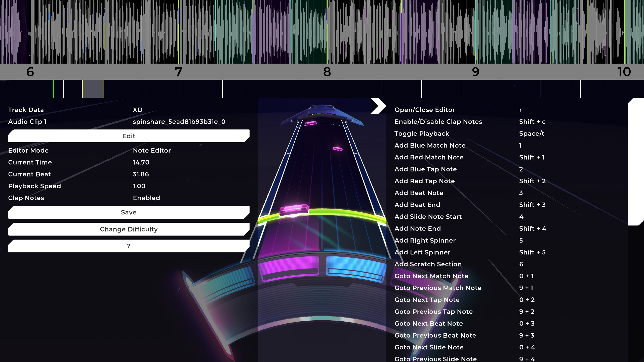644x362 pixels.
Task: Toggle the help panel with the ? button
Action: click(x=129, y=246)
